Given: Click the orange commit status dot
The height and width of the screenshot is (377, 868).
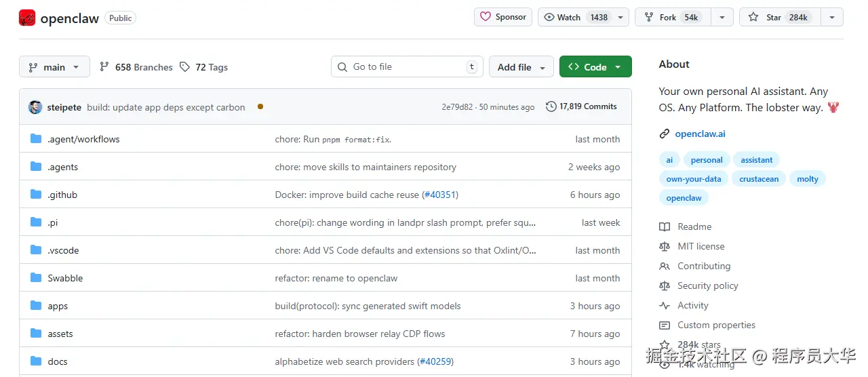Looking at the screenshot, I should (x=260, y=106).
